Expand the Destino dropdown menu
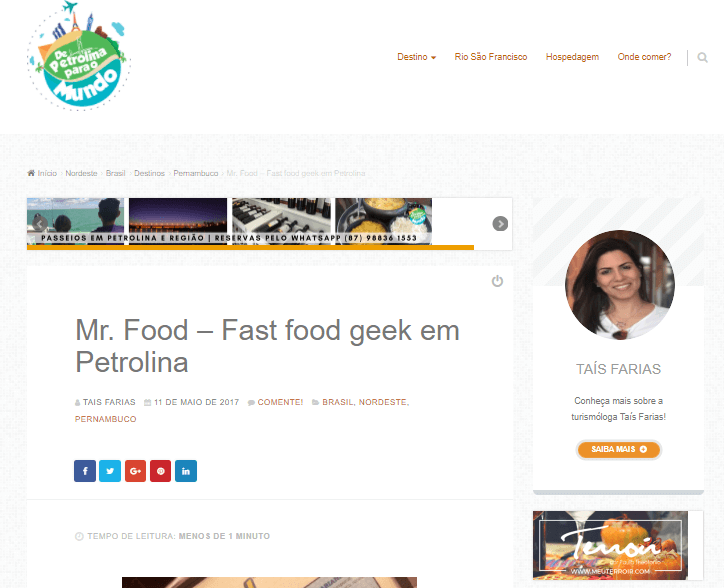 pyautogui.click(x=416, y=57)
